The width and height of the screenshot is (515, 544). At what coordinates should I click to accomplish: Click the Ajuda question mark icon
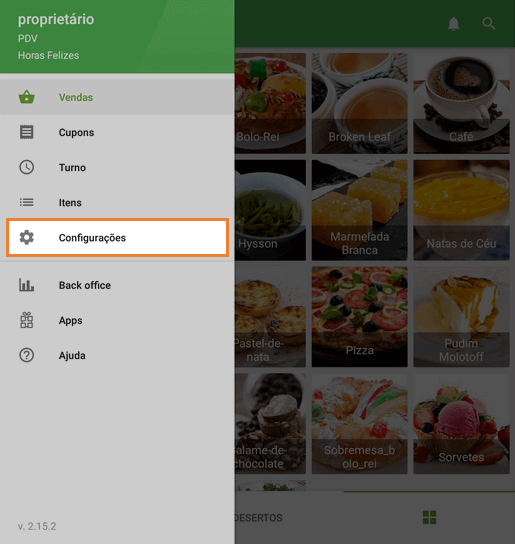tap(26, 355)
